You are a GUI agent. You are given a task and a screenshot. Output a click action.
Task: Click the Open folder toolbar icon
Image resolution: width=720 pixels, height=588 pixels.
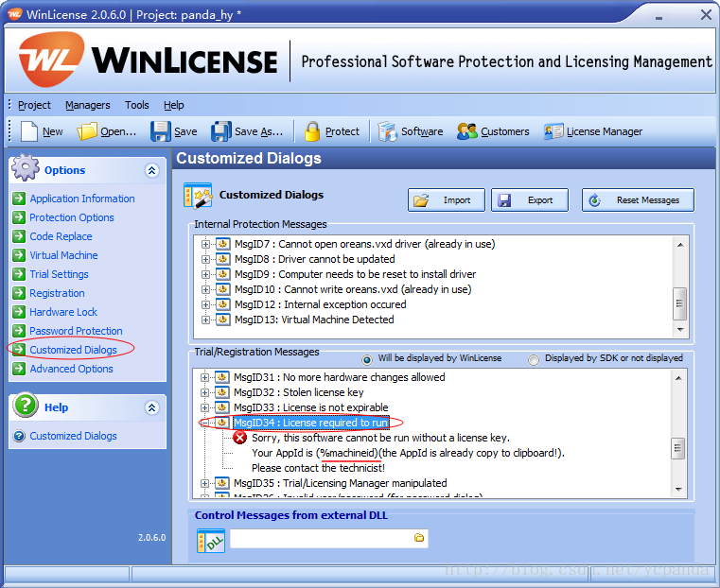(x=87, y=131)
